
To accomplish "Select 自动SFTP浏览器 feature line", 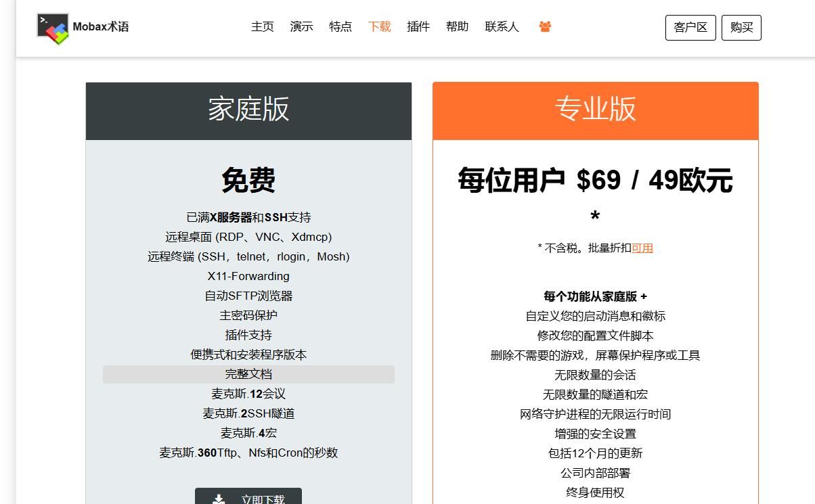I will [248, 296].
